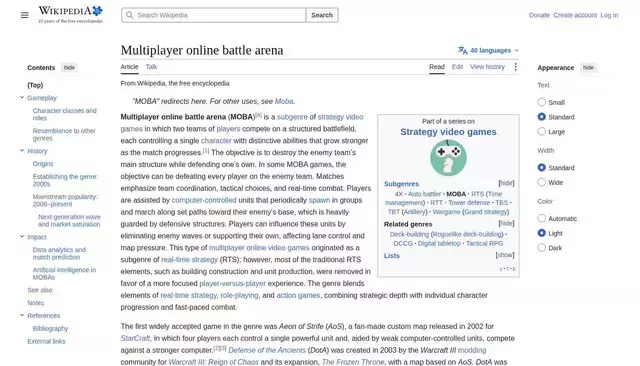The image size is (640, 366).
Task: Go to Character classes and roles section
Action: 64,114
